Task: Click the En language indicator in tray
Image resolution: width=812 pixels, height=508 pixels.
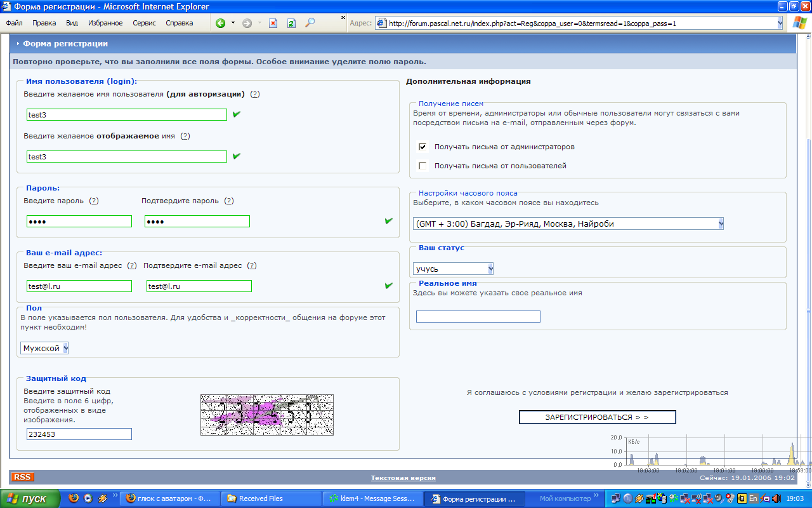Action: coord(753,498)
